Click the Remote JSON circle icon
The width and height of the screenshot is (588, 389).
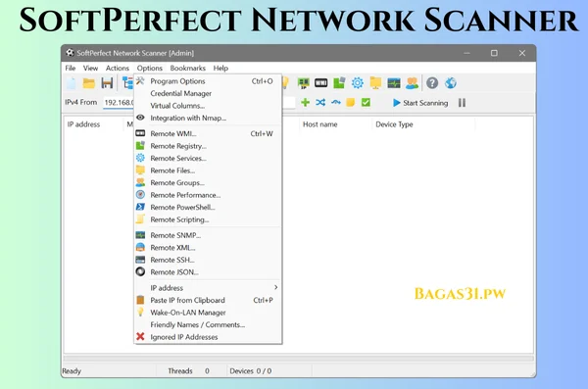[x=140, y=271]
